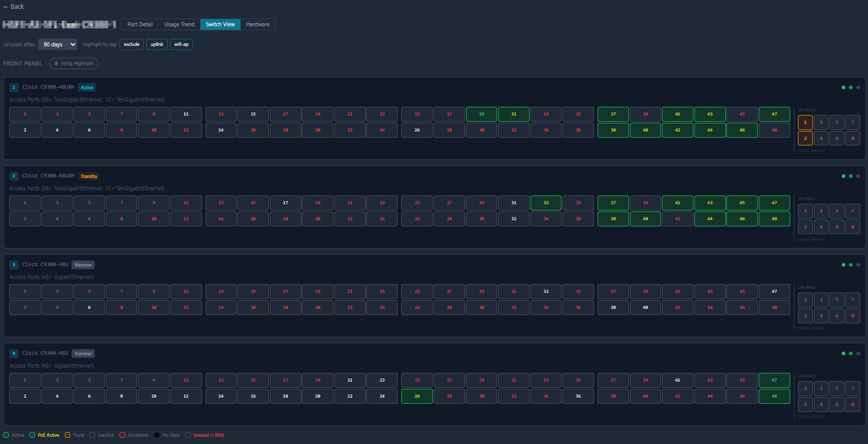The image size is (868, 444).
Task: Click the Shutdown legend swatch
Action: click(122, 435)
